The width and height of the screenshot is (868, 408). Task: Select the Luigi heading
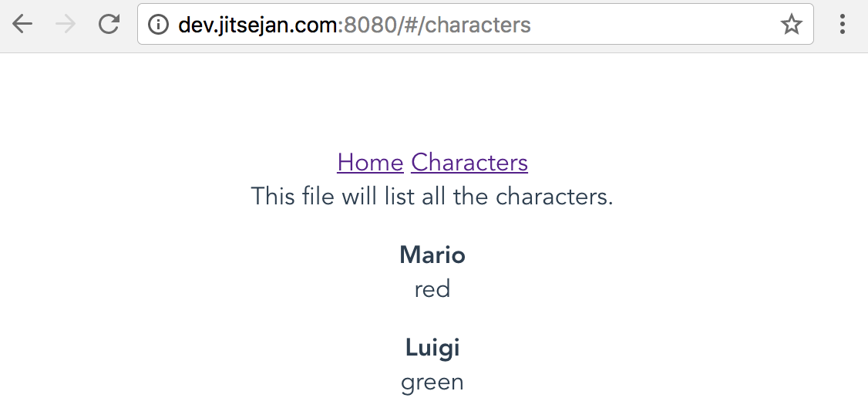point(432,348)
